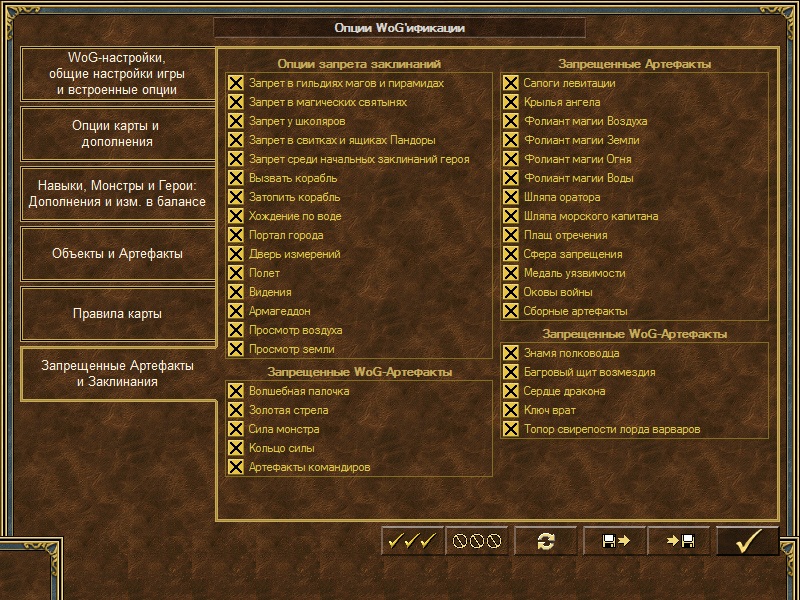Image resolution: width=800 pixels, height=600 pixels.
Task: Toggle the Медаль уязвимости checkbox
Action: pos(511,273)
